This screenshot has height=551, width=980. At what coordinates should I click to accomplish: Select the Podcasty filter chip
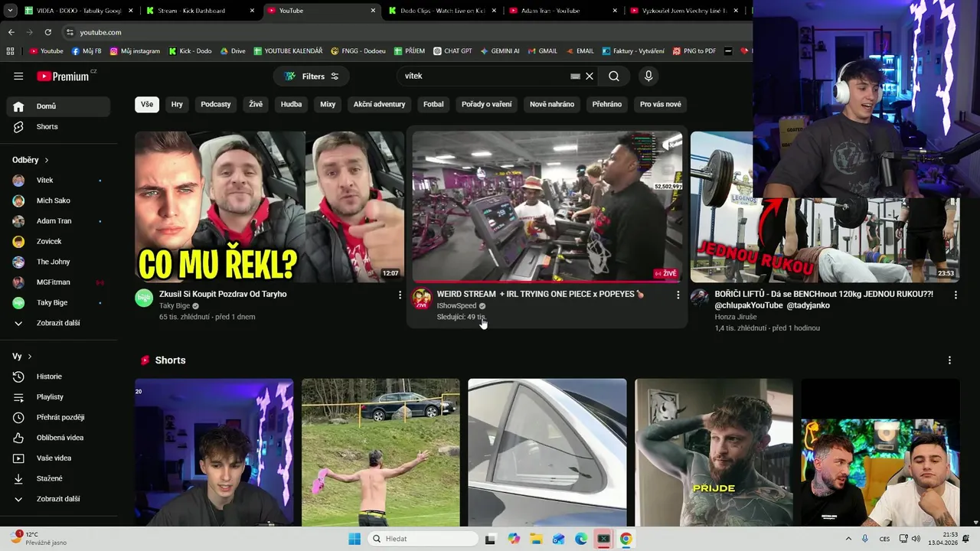(x=216, y=104)
